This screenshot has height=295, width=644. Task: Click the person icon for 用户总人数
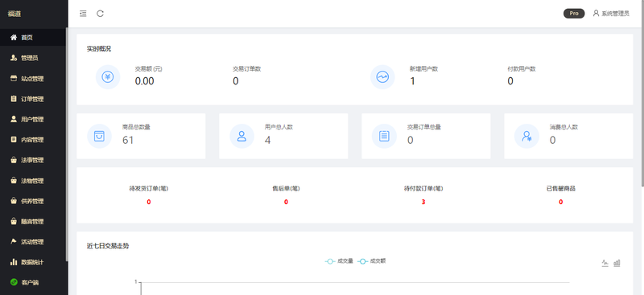click(x=242, y=136)
